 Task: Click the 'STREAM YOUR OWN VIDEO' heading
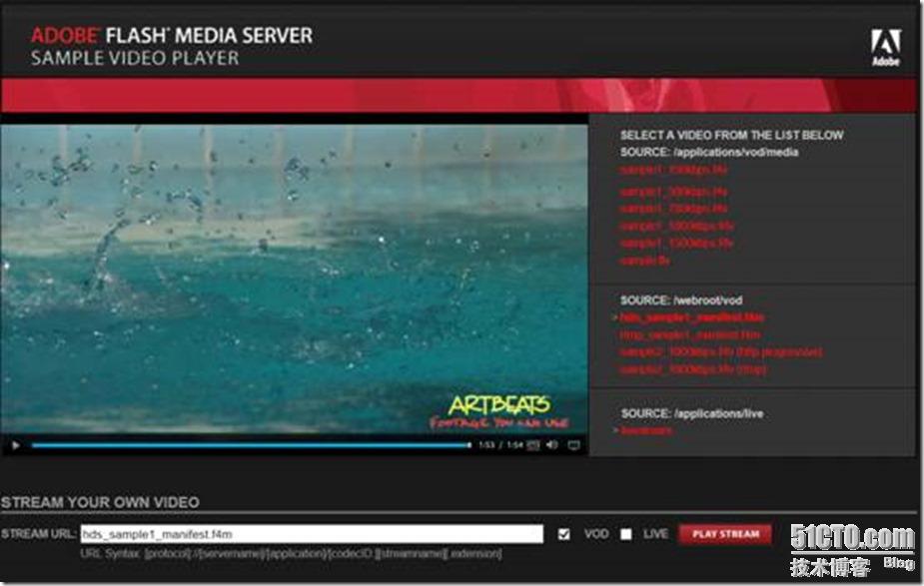click(x=100, y=502)
